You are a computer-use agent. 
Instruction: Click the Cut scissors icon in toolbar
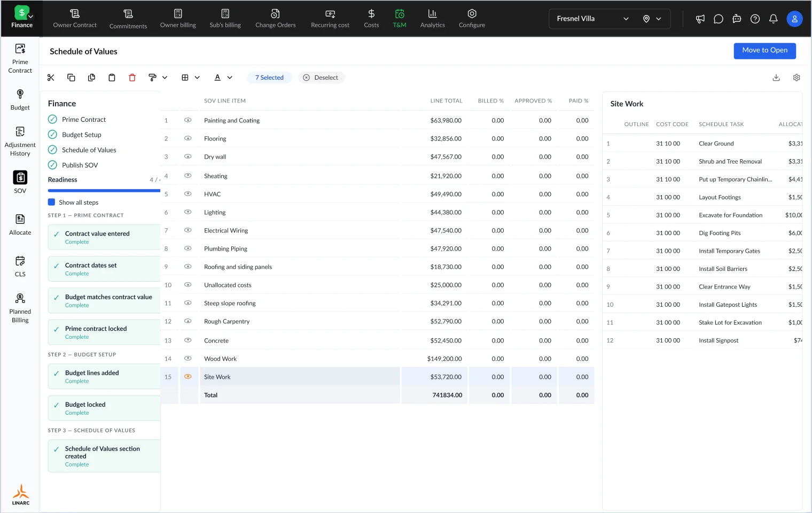[51, 77]
